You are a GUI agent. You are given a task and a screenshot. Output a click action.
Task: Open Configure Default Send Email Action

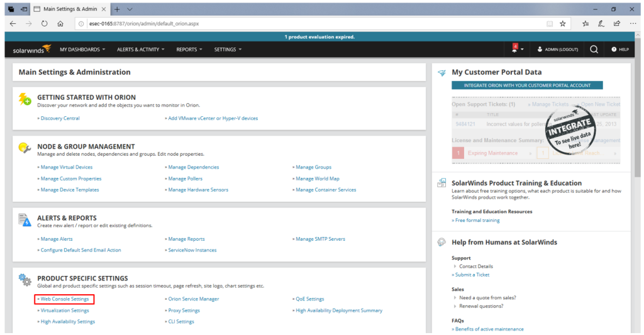81,250
